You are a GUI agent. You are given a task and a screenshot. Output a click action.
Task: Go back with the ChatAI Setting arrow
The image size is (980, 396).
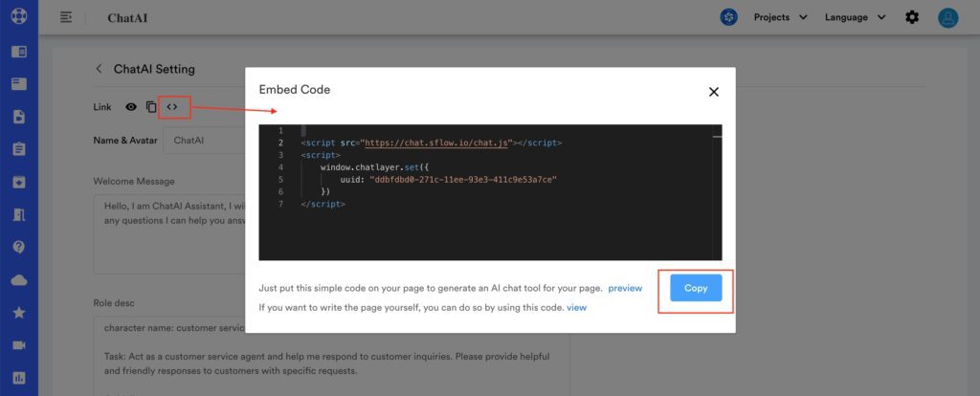(x=99, y=69)
